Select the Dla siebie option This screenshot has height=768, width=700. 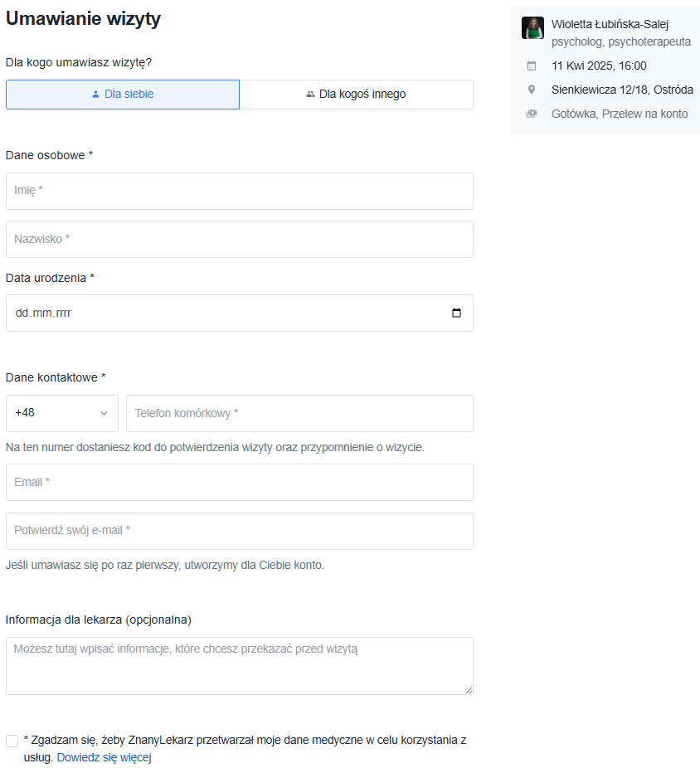(x=123, y=95)
